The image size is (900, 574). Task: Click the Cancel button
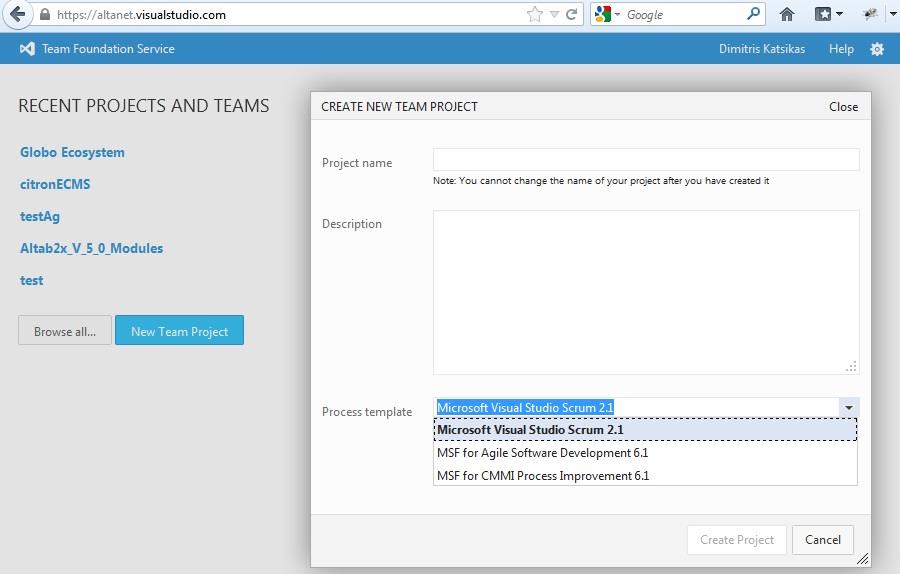(823, 540)
